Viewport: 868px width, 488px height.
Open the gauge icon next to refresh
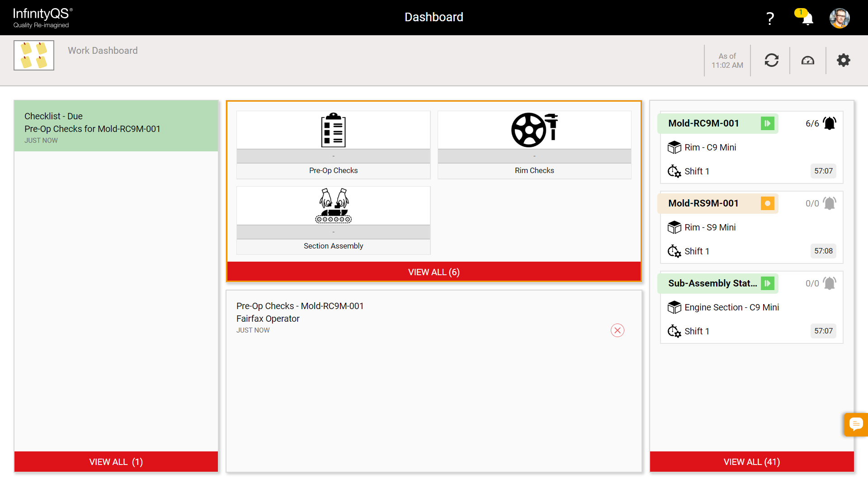(x=807, y=60)
